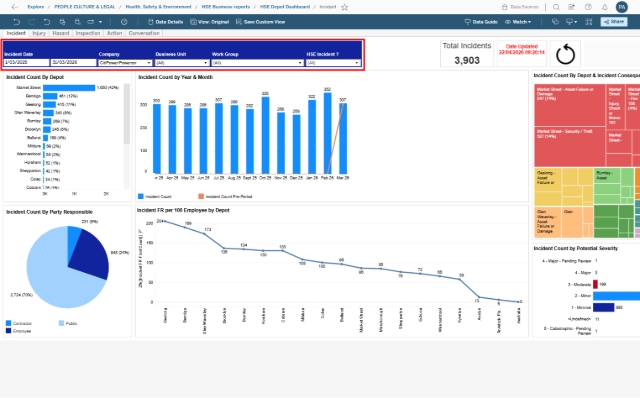Mark the Incident view as favorite star
The image size is (640, 398).
coord(344,7)
